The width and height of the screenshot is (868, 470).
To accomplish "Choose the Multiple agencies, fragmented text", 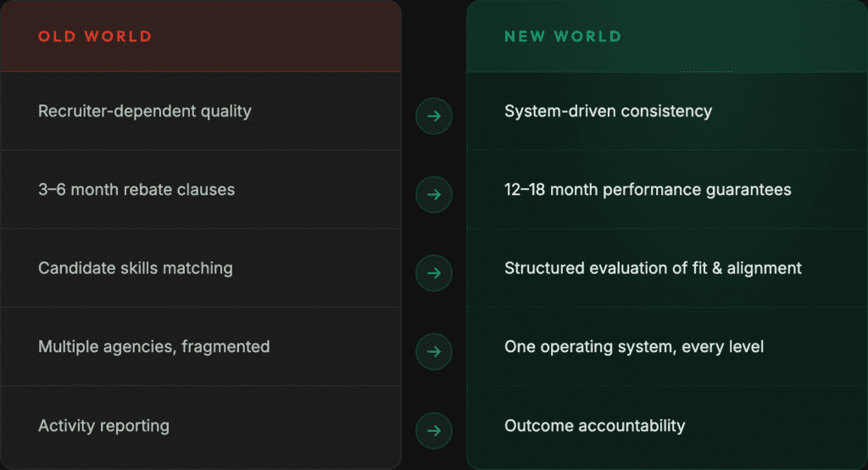I will click(x=154, y=346).
